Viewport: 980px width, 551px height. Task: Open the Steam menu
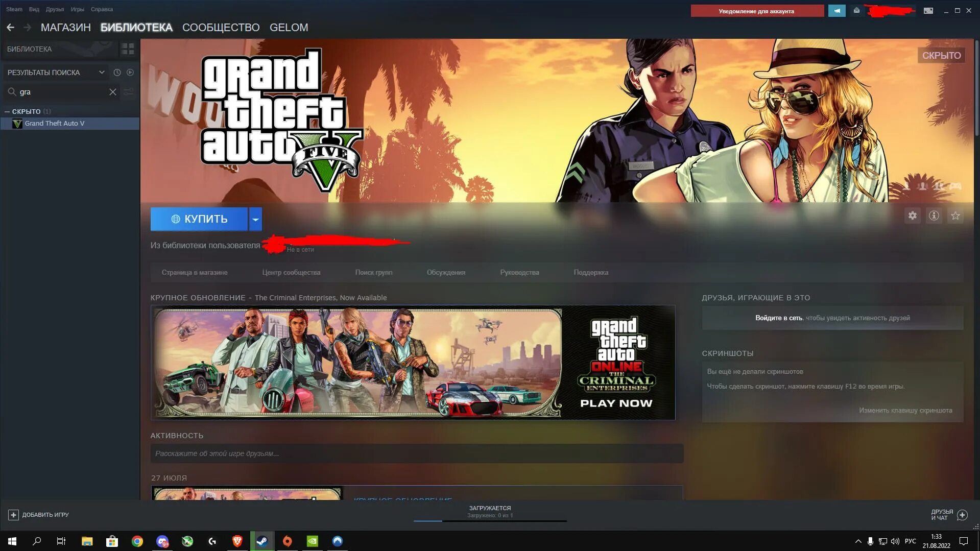(x=14, y=9)
